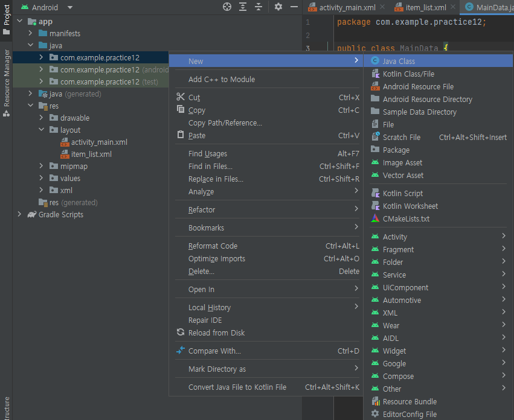Close the activity_main.xml editor tab
This screenshot has width=514, height=420.
pyautogui.click(x=382, y=7)
